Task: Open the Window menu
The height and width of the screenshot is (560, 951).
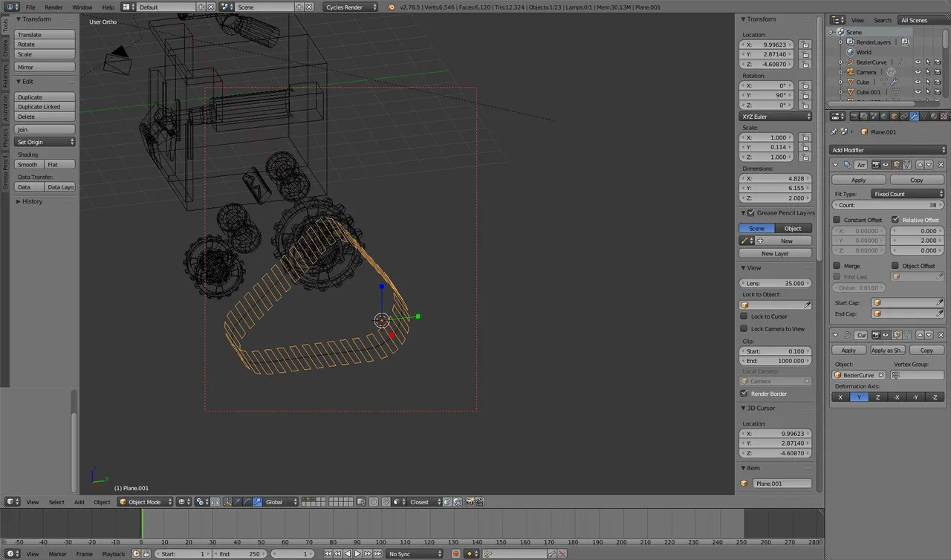Action: pos(82,7)
